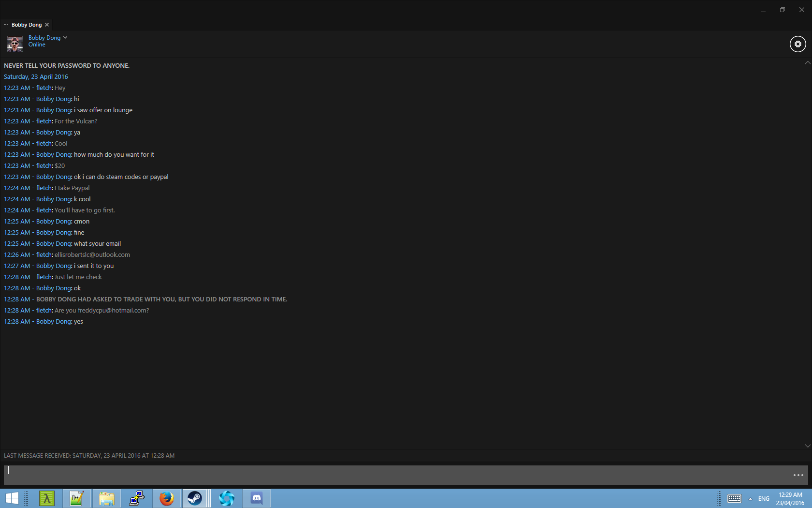Select the Bobby Dong chat tab

27,25
